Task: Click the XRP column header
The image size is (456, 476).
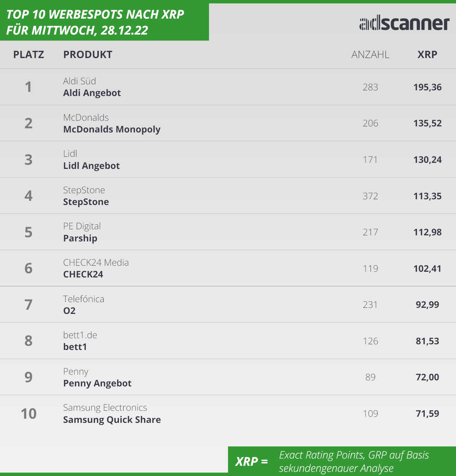Action: coord(427,55)
